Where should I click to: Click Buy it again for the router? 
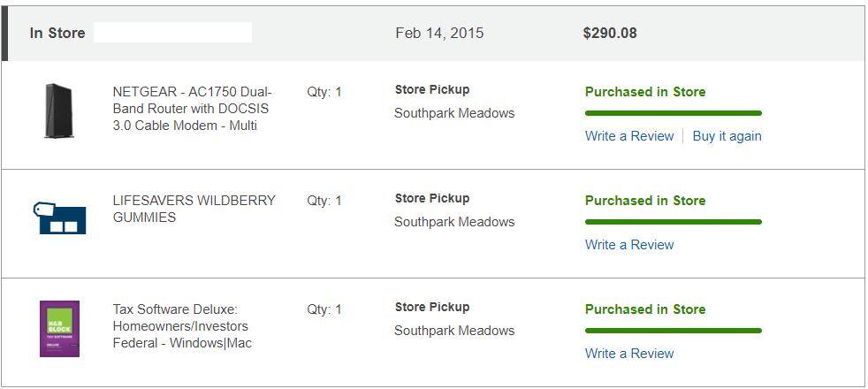tap(727, 136)
